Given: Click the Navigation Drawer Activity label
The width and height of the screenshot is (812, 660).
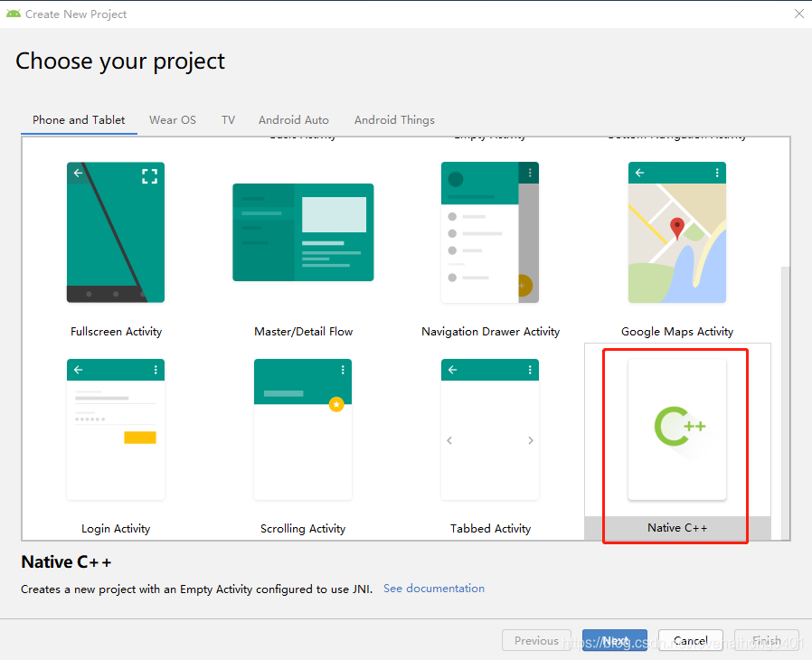Looking at the screenshot, I should [490, 332].
